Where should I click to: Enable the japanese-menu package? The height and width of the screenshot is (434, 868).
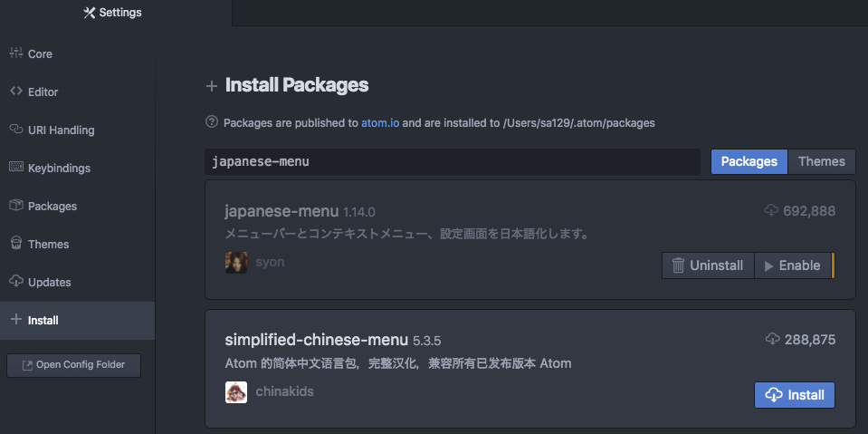pyautogui.click(x=793, y=265)
